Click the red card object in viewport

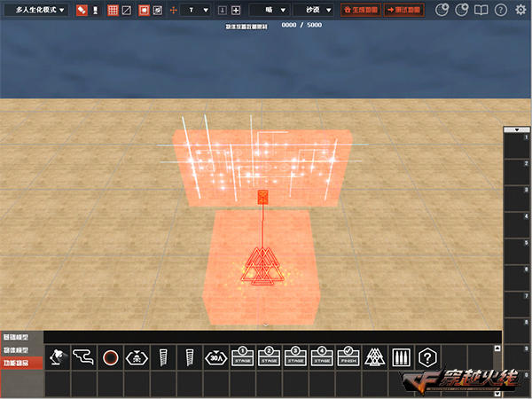tap(262, 197)
